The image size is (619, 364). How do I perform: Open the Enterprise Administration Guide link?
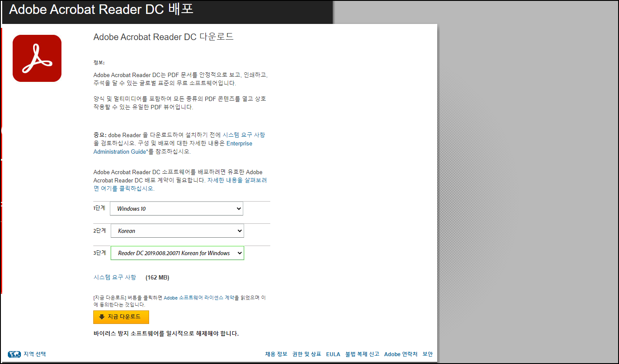tap(173, 148)
